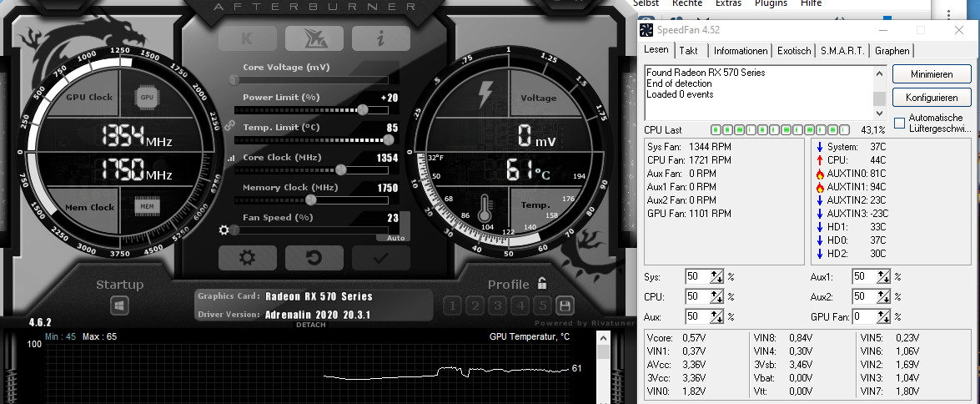
Task: Select profile slot 3
Action: point(498,306)
